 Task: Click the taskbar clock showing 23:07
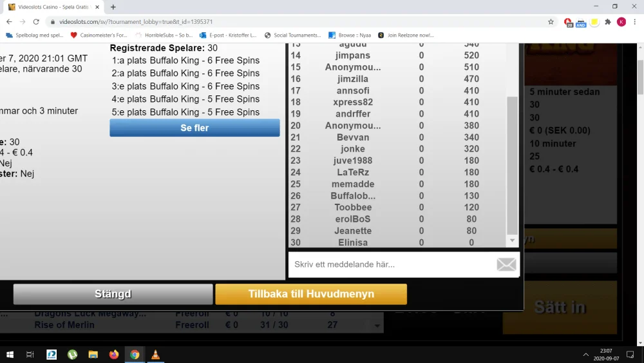pyautogui.click(x=606, y=355)
